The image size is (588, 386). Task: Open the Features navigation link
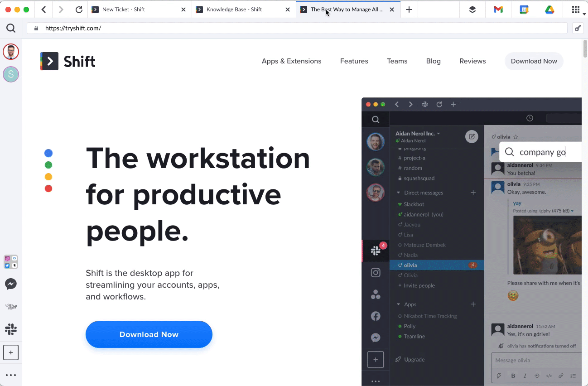tap(354, 61)
